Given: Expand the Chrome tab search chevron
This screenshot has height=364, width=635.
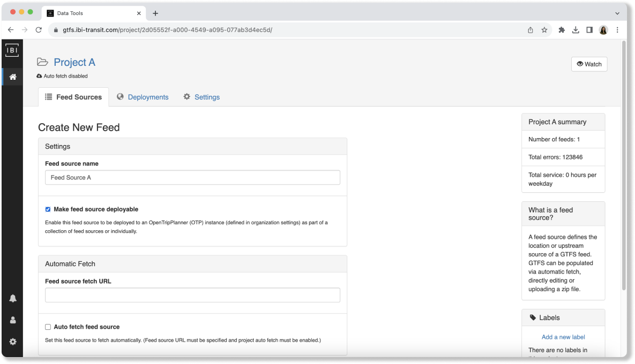Looking at the screenshot, I should click(617, 13).
